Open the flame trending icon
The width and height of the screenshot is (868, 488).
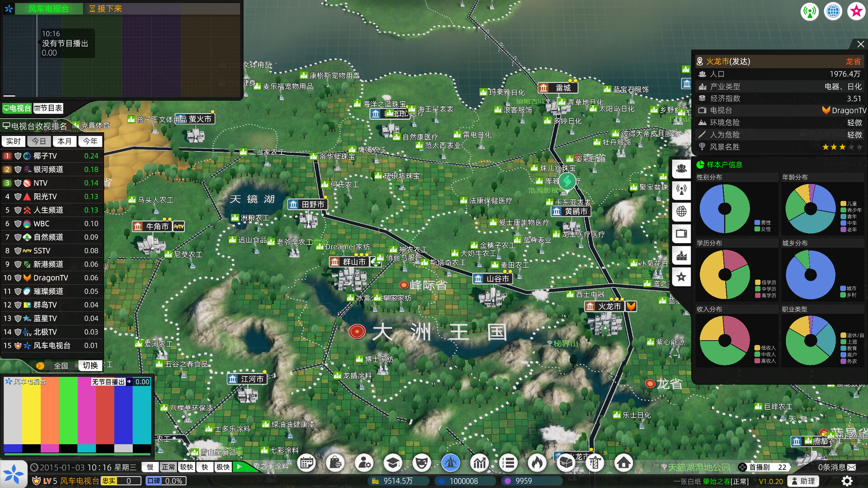[x=537, y=463]
